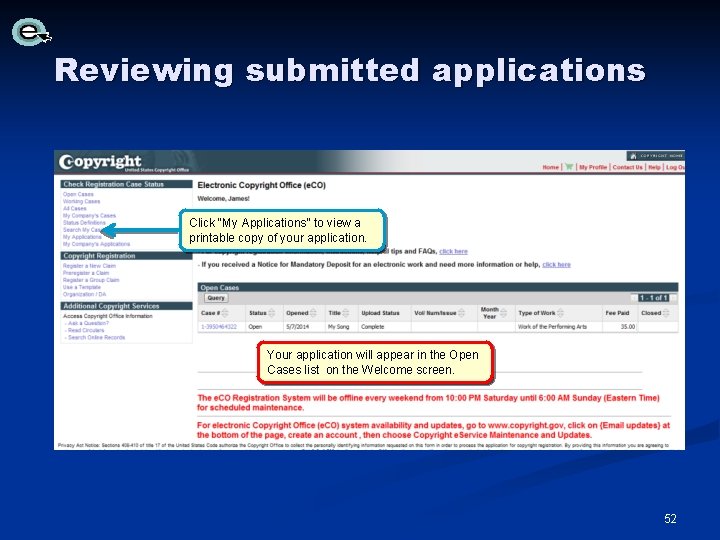Open the green shopping cart icon

[568, 167]
